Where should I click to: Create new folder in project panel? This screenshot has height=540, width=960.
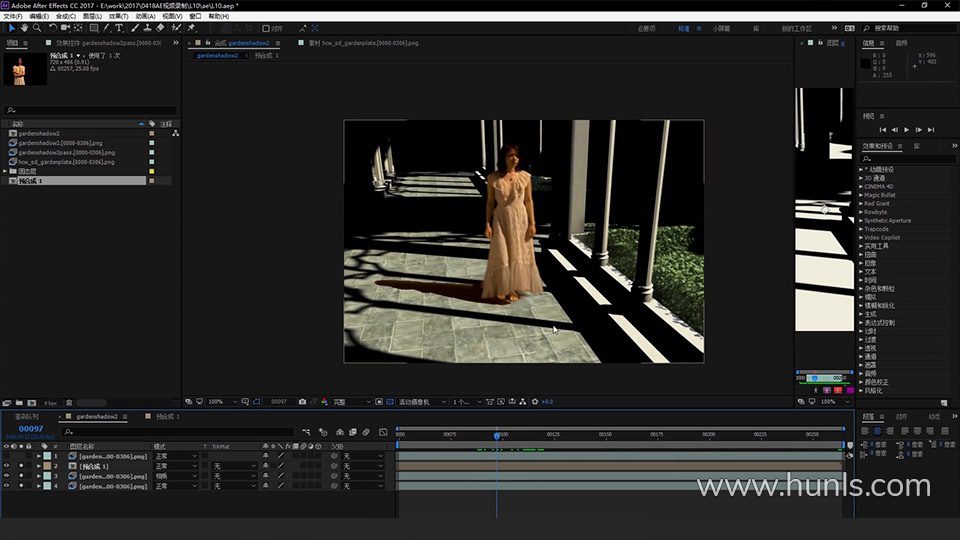tap(20, 402)
